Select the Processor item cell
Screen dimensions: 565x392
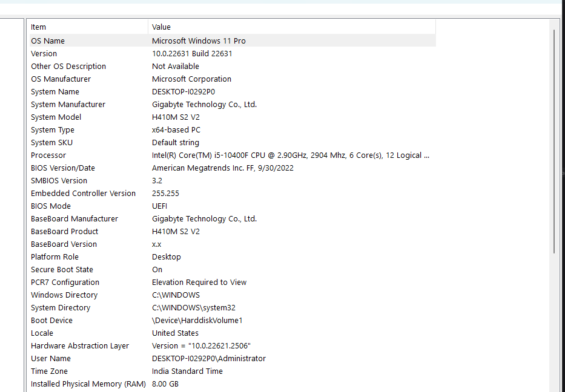[x=48, y=155]
